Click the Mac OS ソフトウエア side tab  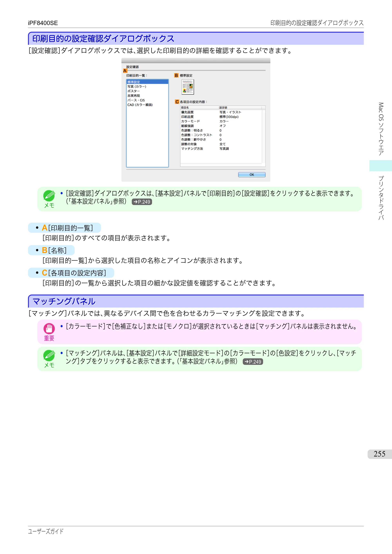381,129
